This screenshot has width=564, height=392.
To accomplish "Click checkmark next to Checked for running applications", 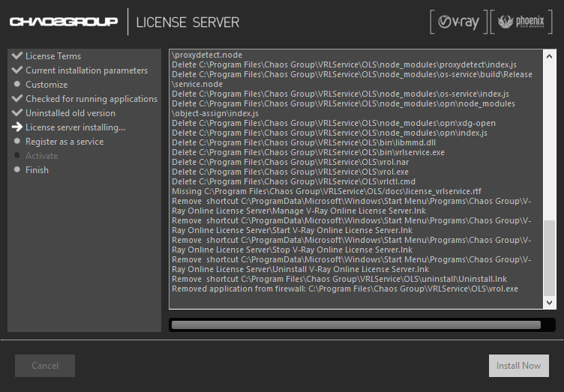I will pos(16,99).
